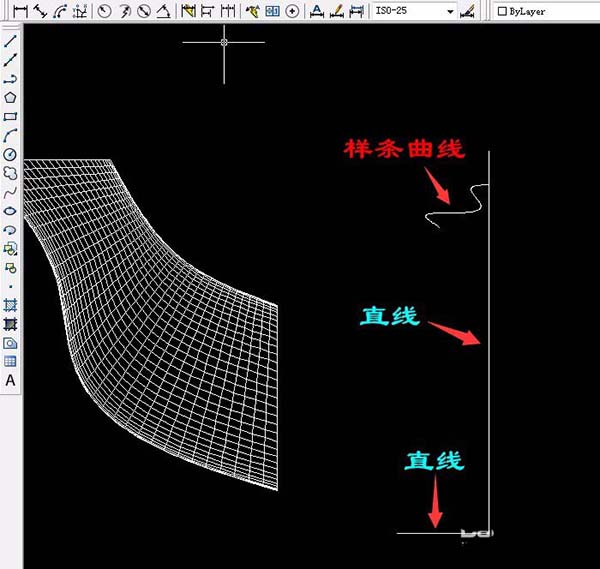600x569 pixels.
Task: Select the Hatch tool
Action: pyautogui.click(x=10, y=305)
